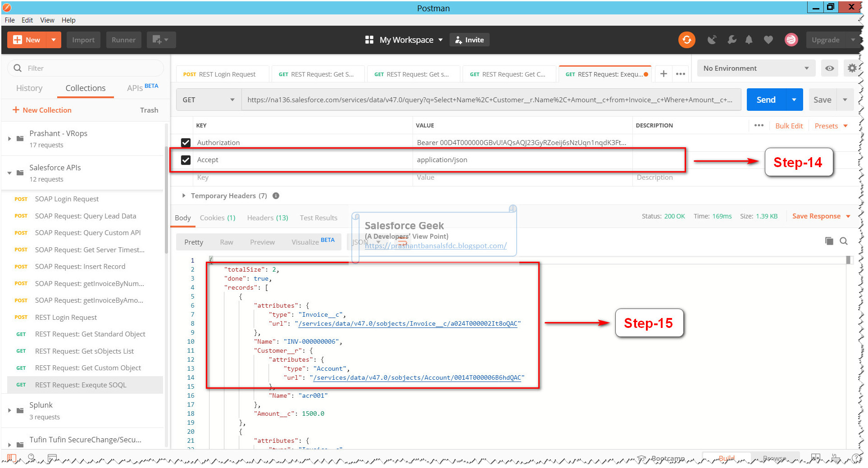Switch to response Headers (13) tab
This screenshot has width=868, height=468.
(x=268, y=218)
